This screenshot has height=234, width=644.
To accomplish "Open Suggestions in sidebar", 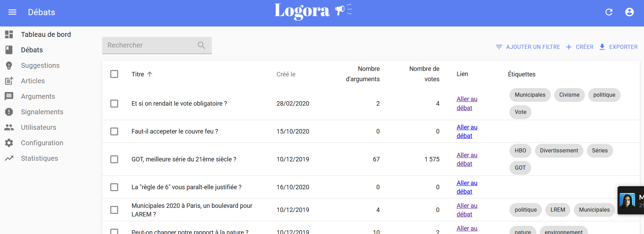I will tap(40, 65).
